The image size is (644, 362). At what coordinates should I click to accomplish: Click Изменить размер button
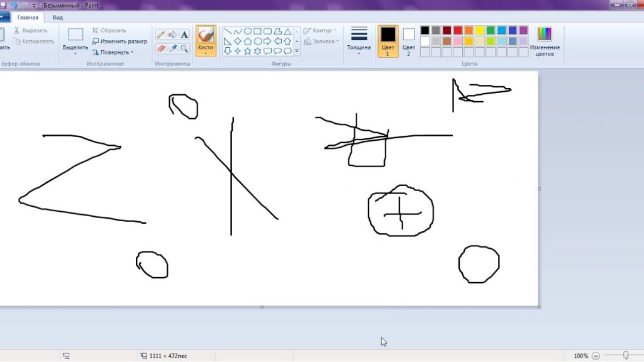119,41
